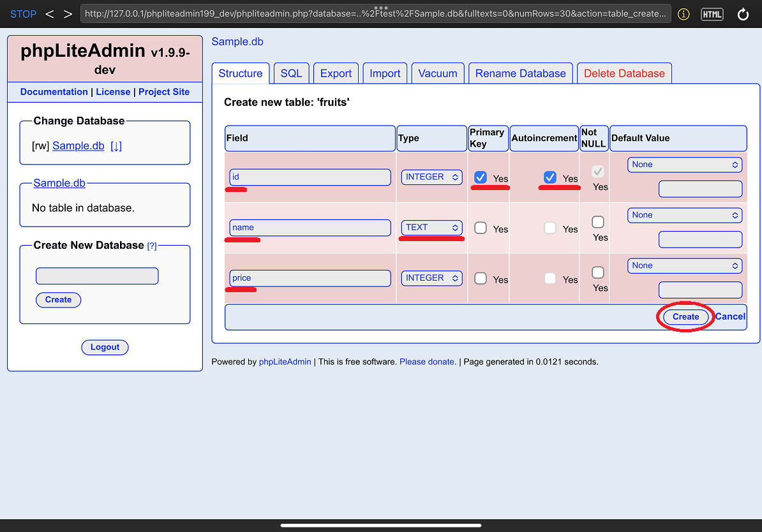
Task: Go back with the browser back arrow
Action: click(x=50, y=14)
